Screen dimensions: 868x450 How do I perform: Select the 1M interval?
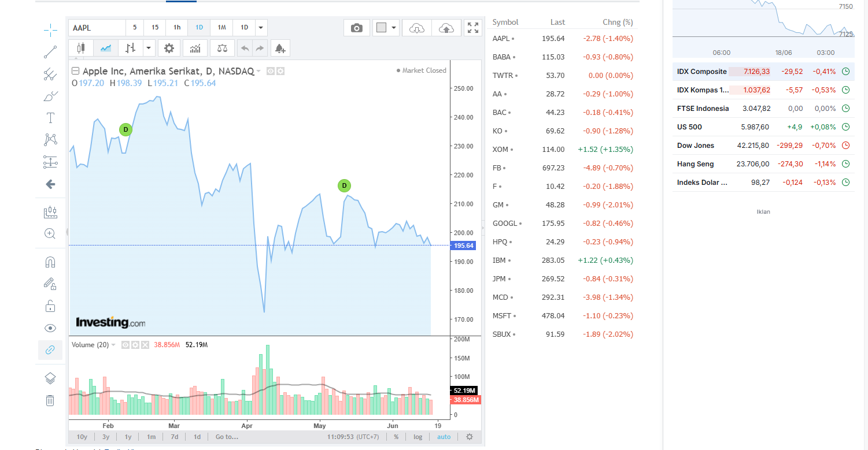coord(221,28)
